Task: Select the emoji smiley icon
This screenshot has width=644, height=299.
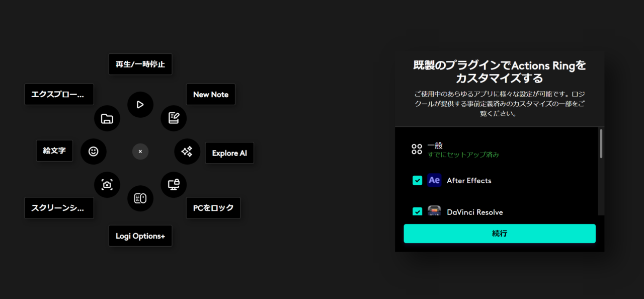Action: 94,151
